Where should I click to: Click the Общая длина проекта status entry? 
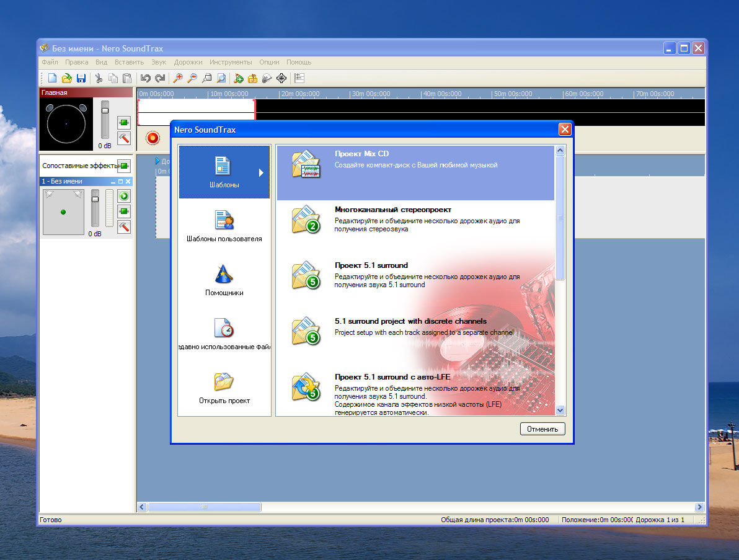pos(495,520)
